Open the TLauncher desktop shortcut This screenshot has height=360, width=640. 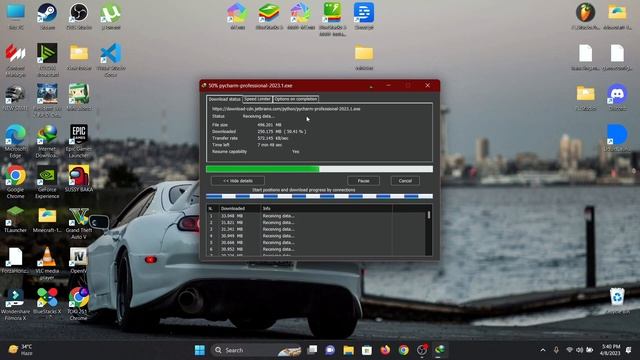click(x=16, y=220)
